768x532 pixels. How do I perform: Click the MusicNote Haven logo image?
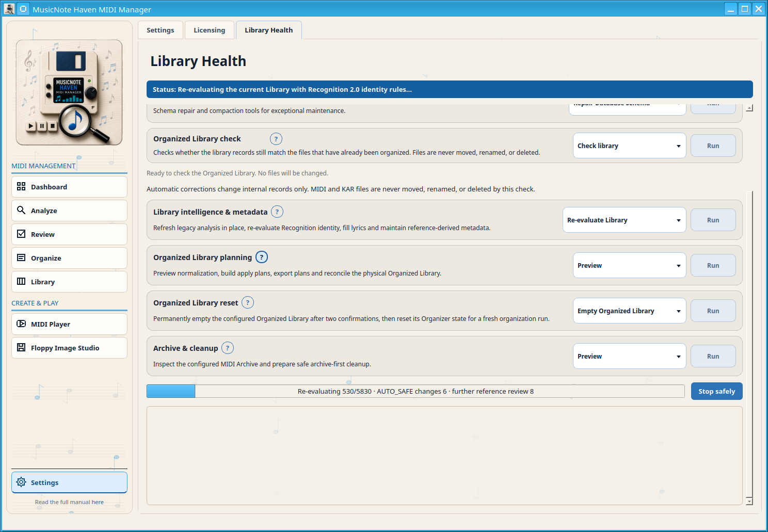69,93
